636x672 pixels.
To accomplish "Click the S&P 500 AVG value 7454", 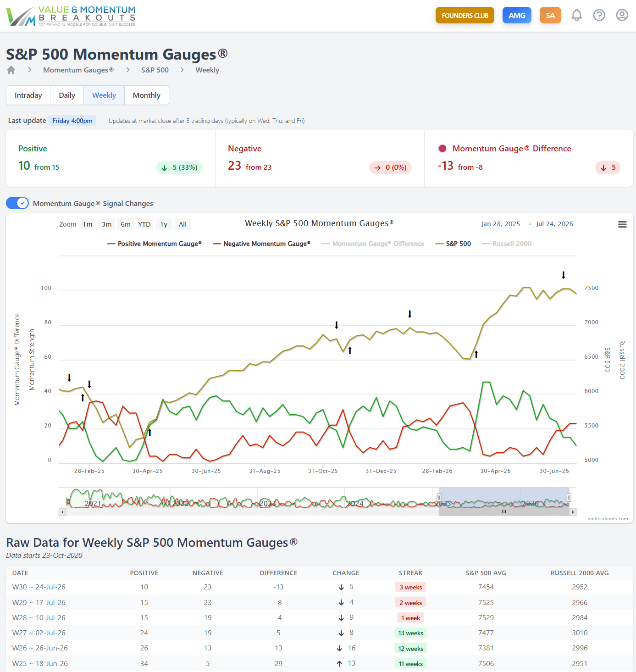I will pos(486,587).
